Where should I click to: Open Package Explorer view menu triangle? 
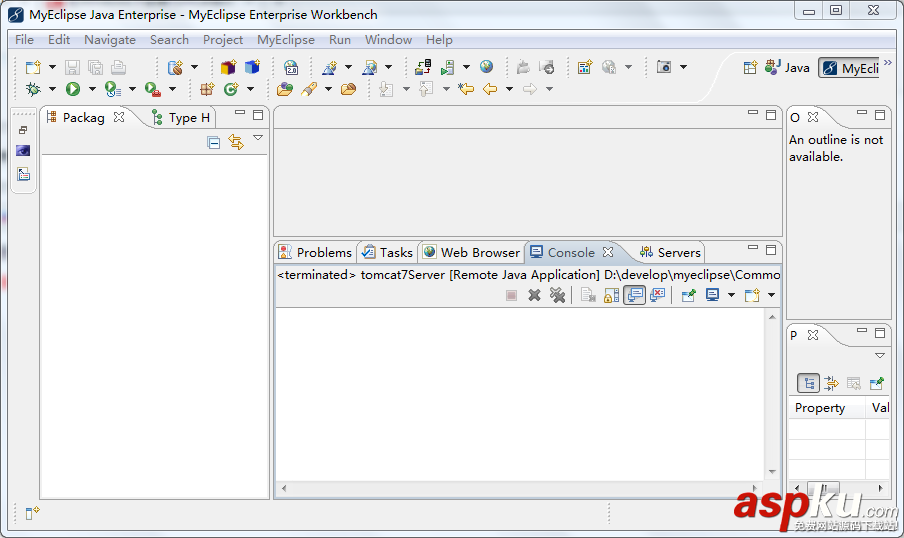258,138
